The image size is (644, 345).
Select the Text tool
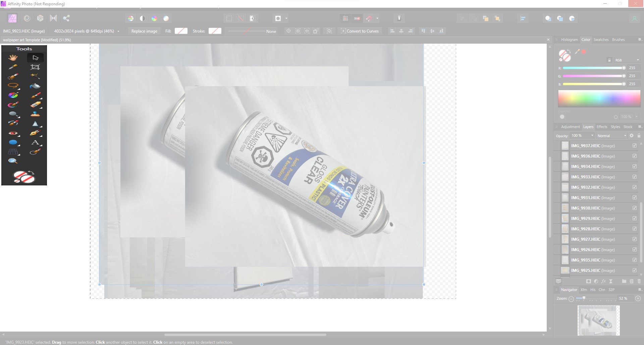coord(35,142)
